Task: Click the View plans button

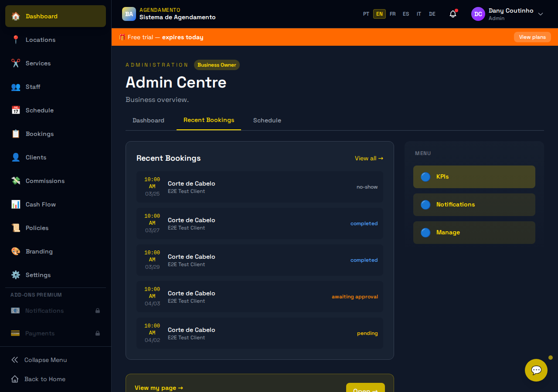Action: pos(532,37)
